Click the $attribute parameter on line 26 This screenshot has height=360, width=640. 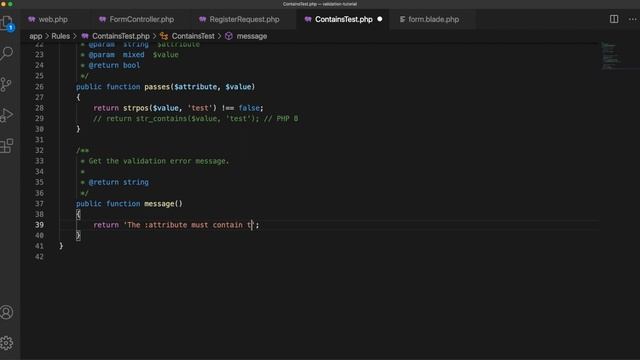[196, 87]
